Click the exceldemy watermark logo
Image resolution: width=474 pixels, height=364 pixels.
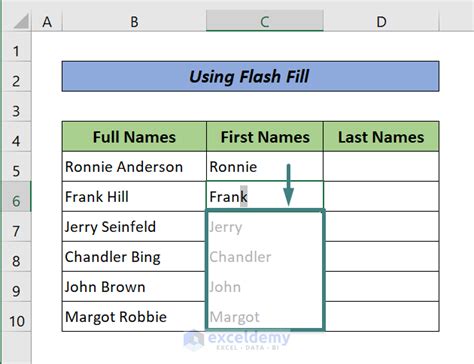(237, 340)
